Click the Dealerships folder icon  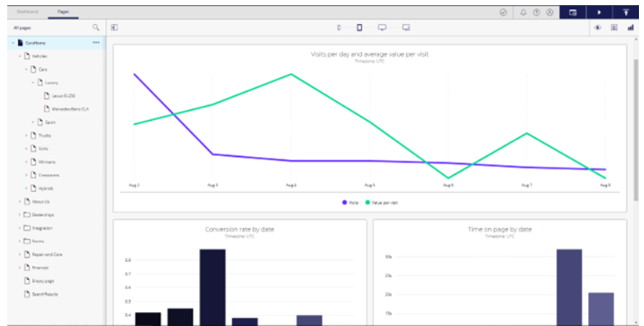(x=27, y=214)
